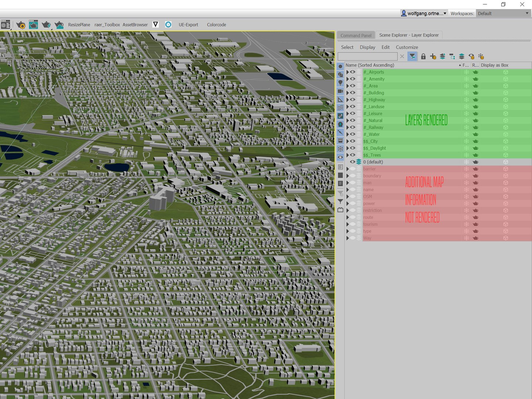Hide the #_Highway layer via eye icon

pyautogui.click(x=353, y=100)
